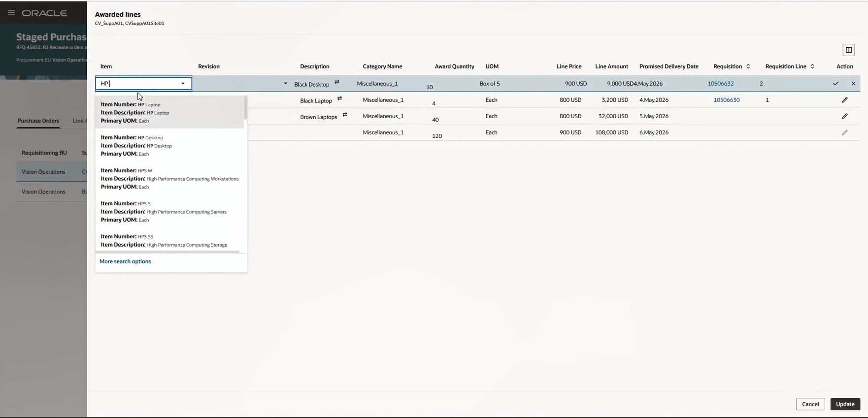Edit the Brown Laptops line with pencil icon
868x418 pixels.
click(844, 116)
